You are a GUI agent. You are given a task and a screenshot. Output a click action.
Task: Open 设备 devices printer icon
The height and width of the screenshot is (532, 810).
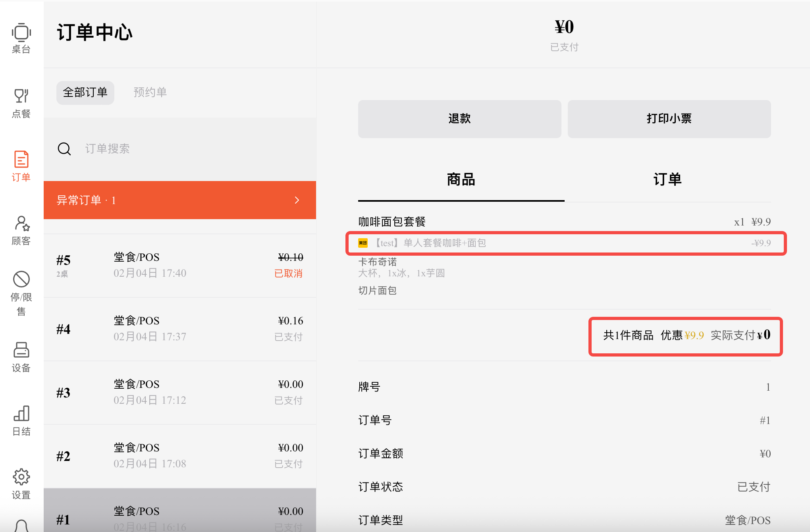click(21, 351)
